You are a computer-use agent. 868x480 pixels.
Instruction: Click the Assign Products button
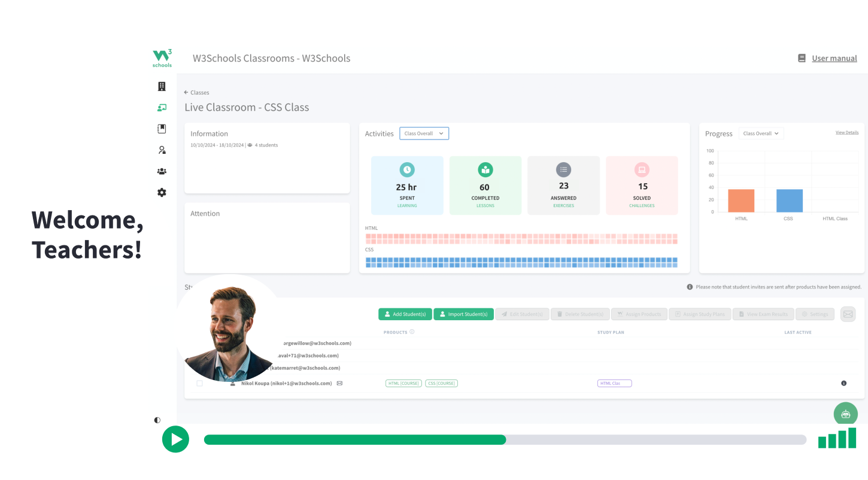coord(639,314)
